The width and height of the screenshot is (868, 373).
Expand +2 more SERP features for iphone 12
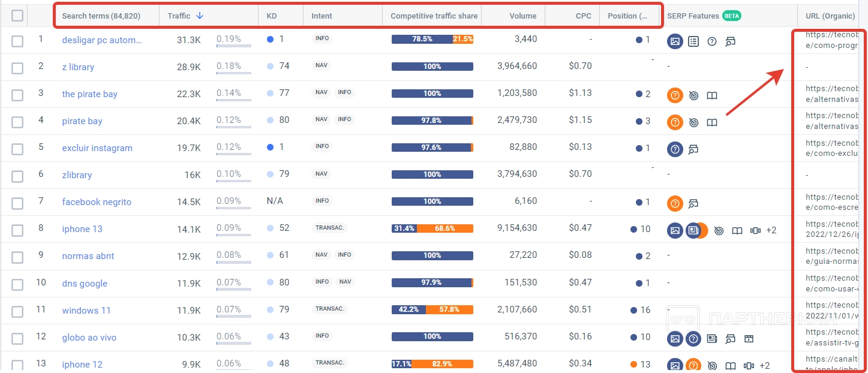[x=765, y=365]
